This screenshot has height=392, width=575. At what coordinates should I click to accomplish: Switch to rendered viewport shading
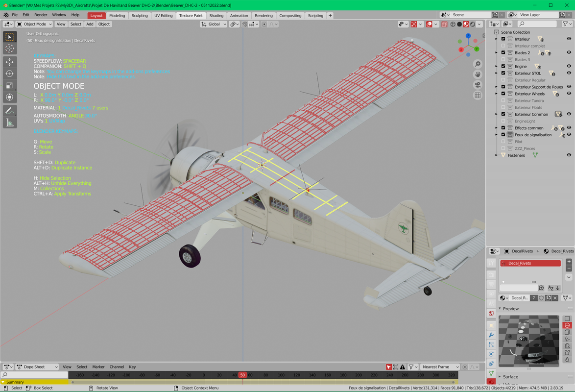(473, 24)
